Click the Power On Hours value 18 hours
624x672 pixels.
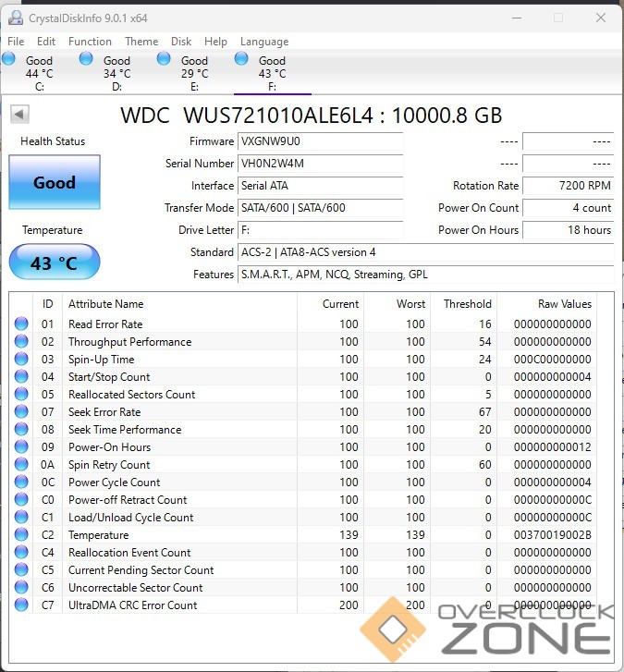(x=569, y=230)
